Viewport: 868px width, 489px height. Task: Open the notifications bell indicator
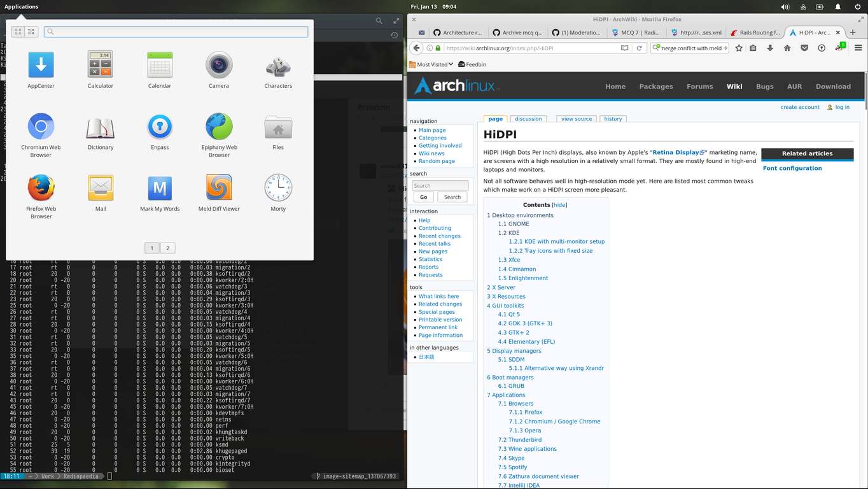click(838, 6)
